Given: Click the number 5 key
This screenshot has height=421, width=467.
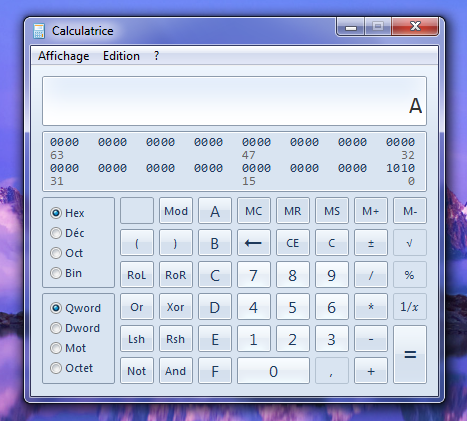Looking at the screenshot, I should (x=293, y=307).
